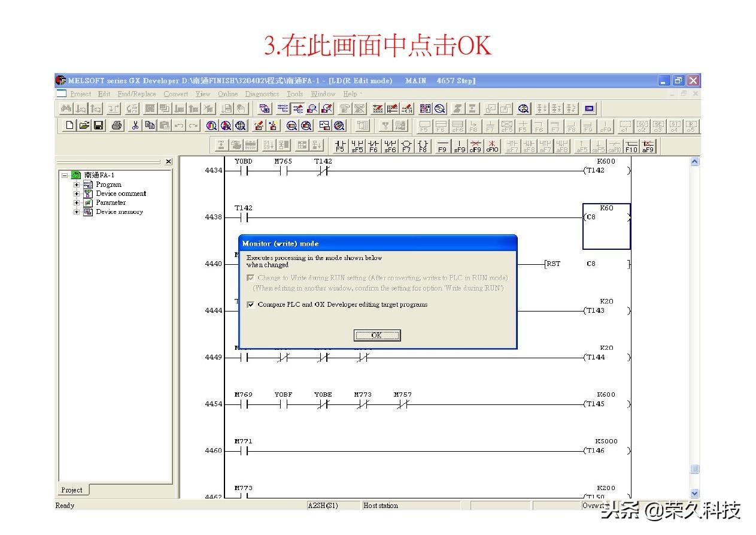
Task: Open the Diagnostics menu
Action: 262,94
